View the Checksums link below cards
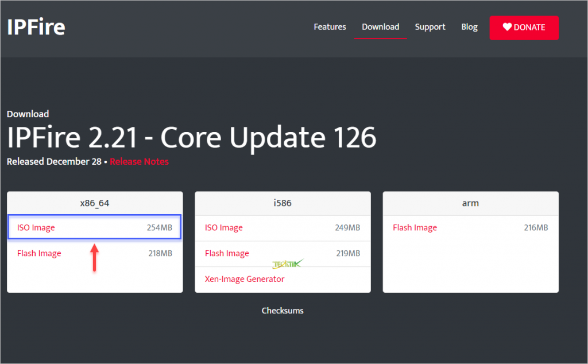 tap(283, 311)
